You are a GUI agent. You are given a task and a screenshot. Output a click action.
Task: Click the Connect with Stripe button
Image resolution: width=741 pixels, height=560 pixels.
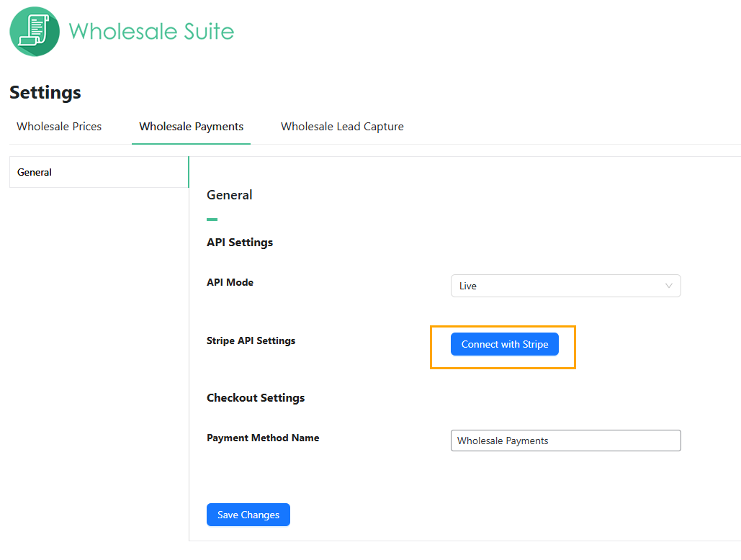click(505, 344)
